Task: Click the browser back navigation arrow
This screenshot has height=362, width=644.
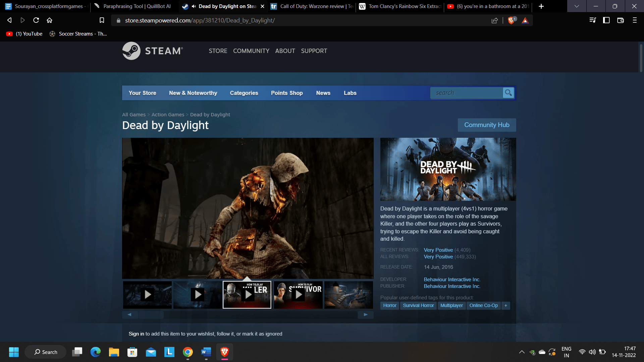Action: [10, 20]
